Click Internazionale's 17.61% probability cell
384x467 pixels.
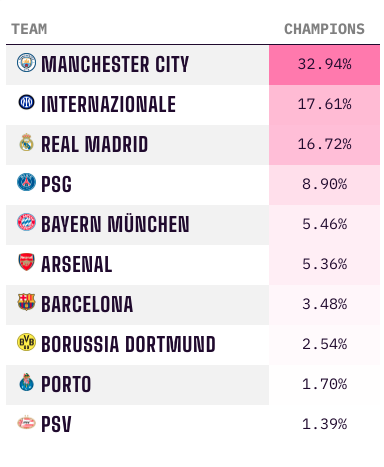(324, 105)
